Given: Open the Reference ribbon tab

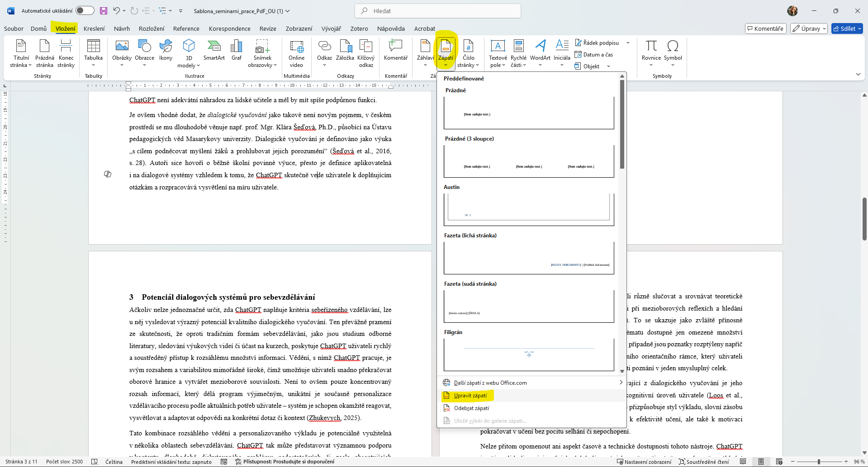Looking at the screenshot, I should tap(186, 28).
